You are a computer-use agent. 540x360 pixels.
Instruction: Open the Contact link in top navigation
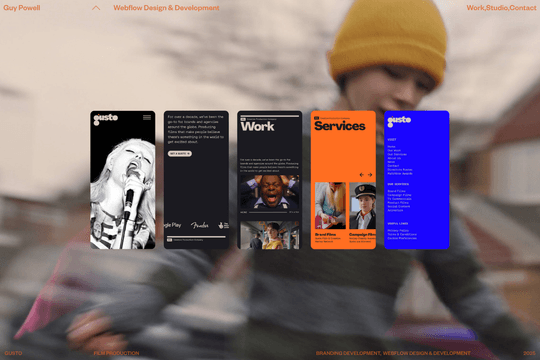click(523, 8)
